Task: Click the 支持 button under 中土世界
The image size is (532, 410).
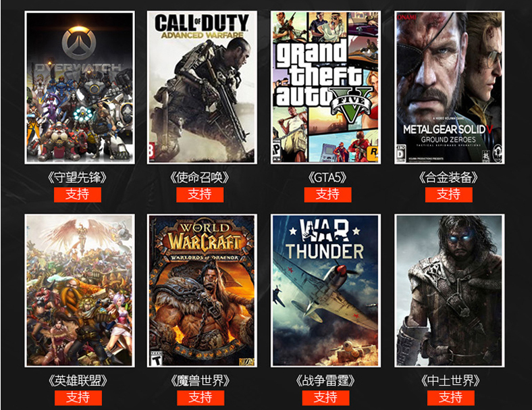Action: (451, 398)
